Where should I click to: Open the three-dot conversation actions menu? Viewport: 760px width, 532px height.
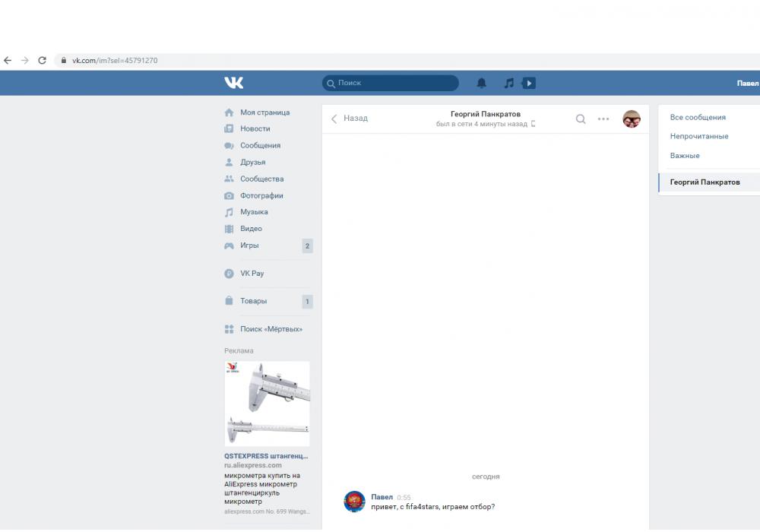pyautogui.click(x=603, y=119)
